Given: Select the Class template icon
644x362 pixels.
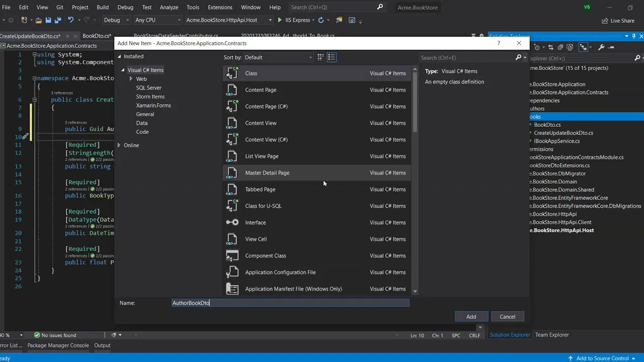Looking at the screenshot, I should 232,73.
